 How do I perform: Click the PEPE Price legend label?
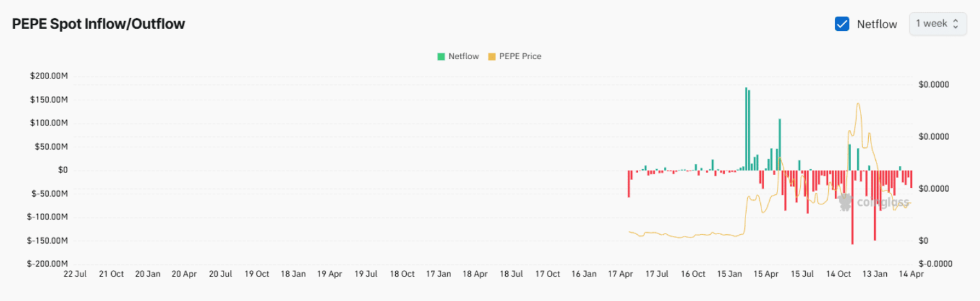pyautogui.click(x=520, y=57)
